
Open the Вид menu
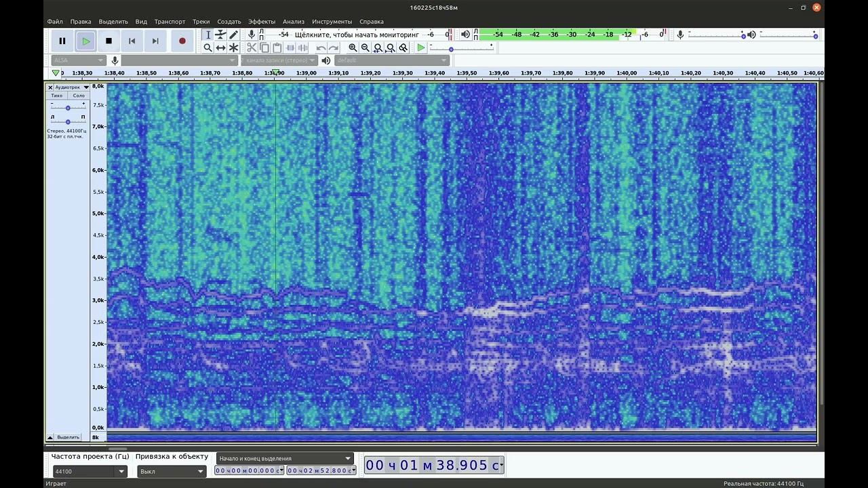point(141,22)
